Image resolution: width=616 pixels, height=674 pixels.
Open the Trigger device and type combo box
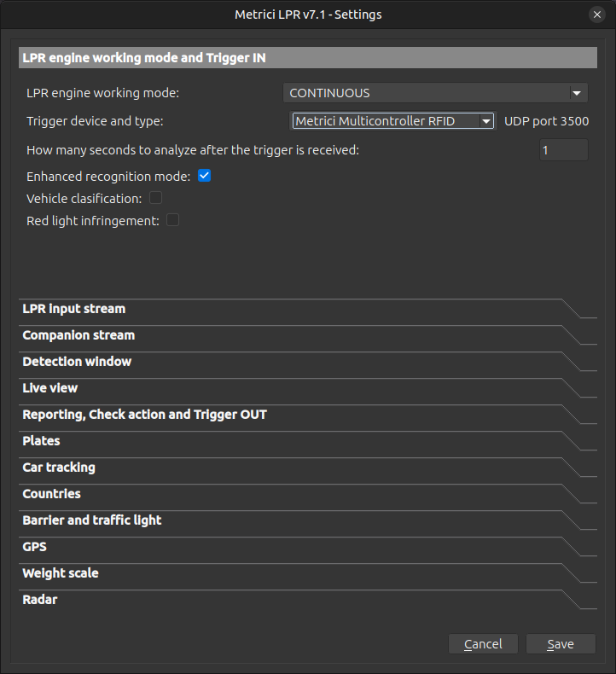click(x=393, y=121)
